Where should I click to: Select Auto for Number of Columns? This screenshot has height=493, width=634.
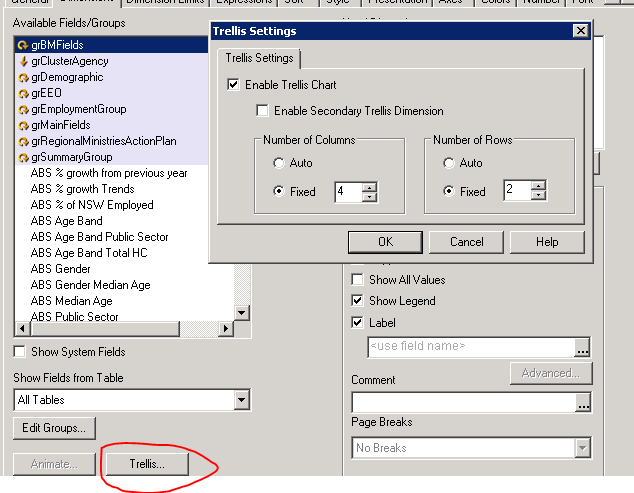[279, 163]
